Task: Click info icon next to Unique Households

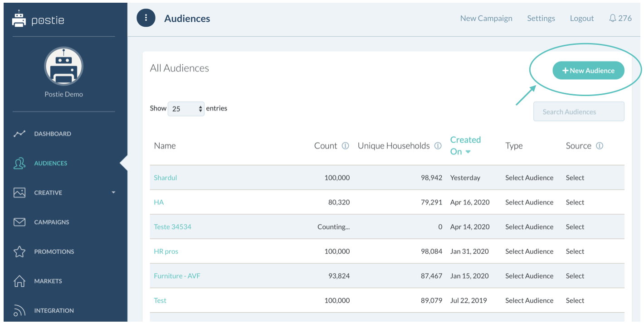Action: (x=438, y=146)
